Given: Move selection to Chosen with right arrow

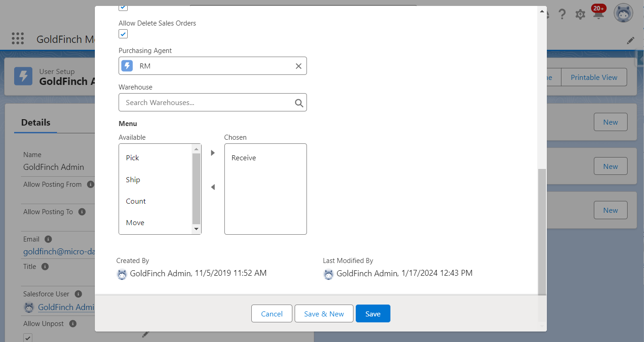Looking at the screenshot, I should [213, 153].
